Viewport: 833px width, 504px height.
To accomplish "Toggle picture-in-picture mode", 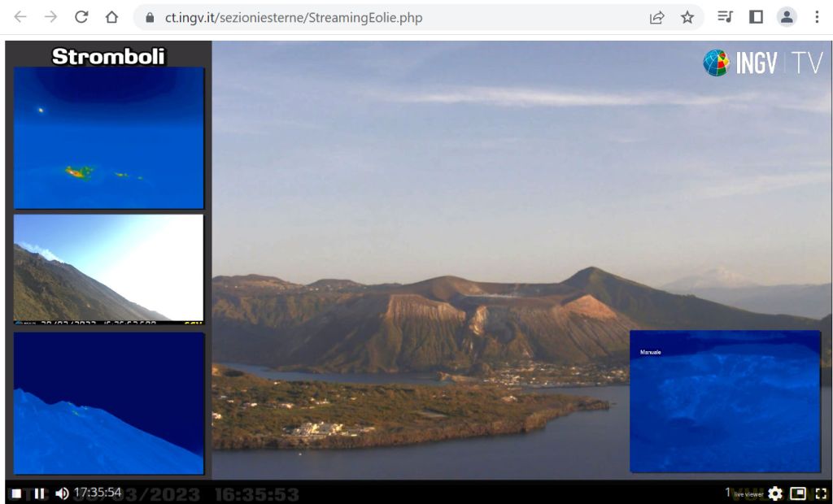I will pyautogui.click(x=798, y=493).
